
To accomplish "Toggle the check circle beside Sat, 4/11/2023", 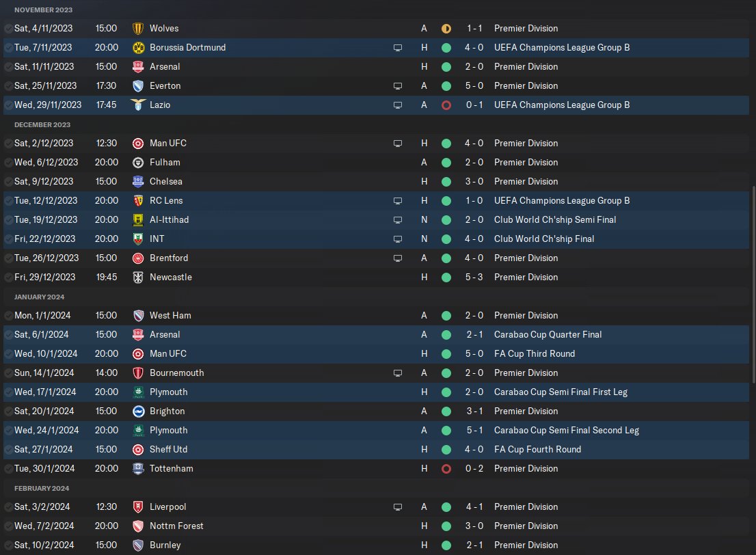I will [8, 29].
